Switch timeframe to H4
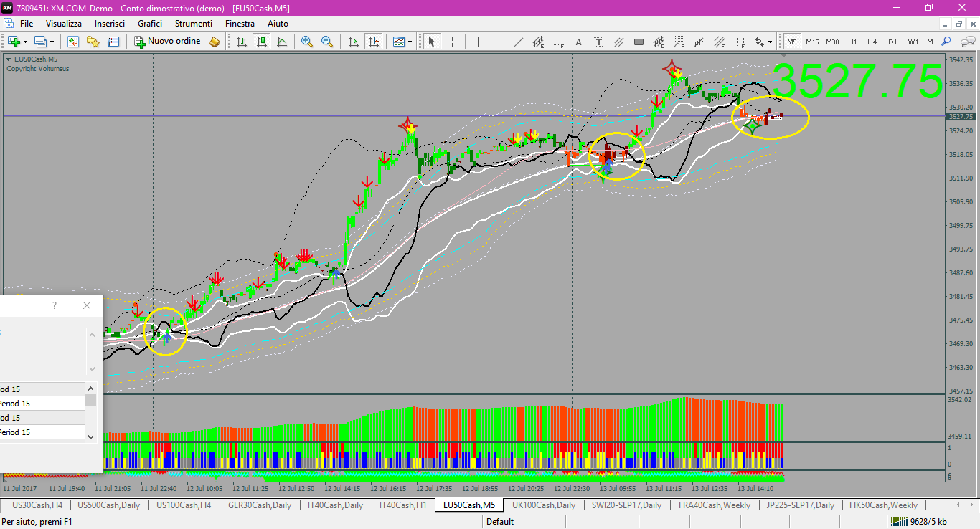Viewport: 980px width, 529px height. click(872, 42)
